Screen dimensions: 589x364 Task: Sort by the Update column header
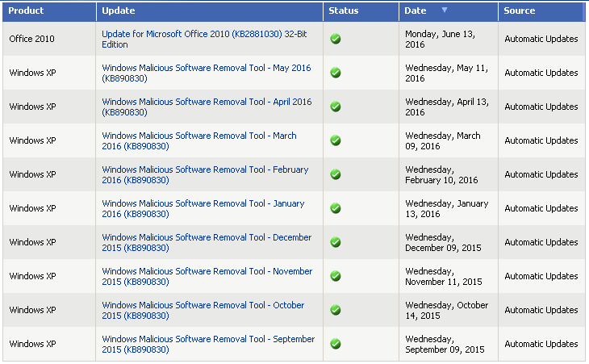pyautogui.click(x=119, y=11)
